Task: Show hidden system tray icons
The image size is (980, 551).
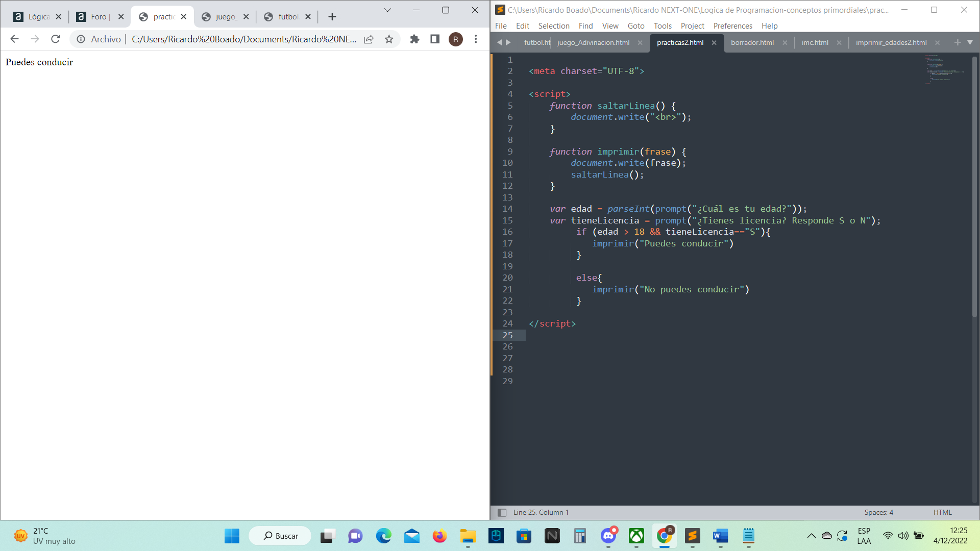Action: click(811, 536)
